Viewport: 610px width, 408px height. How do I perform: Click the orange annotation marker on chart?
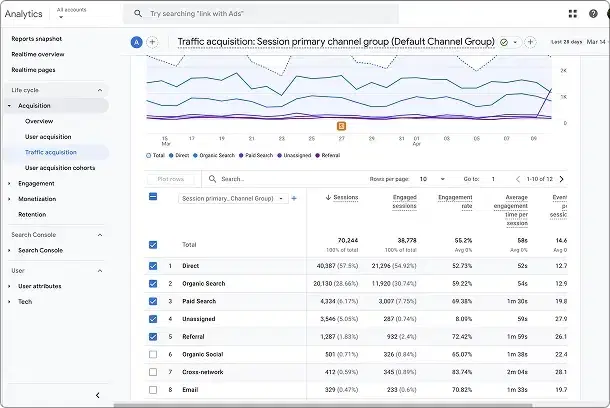click(341, 126)
